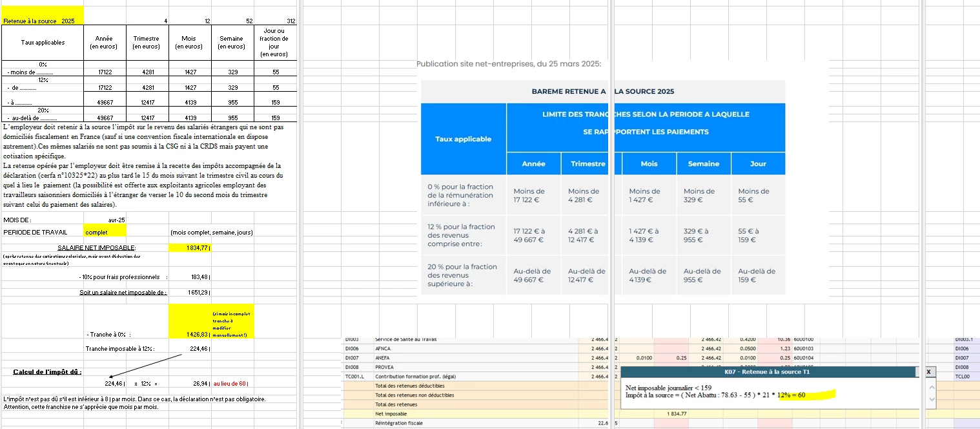Select the cell containing 52
Screen dimensions: 980x429
coord(233,21)
